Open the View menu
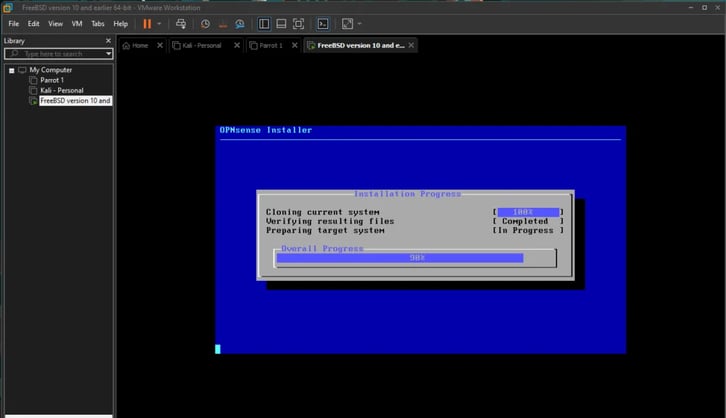Viewport: 726px width, 418px height. coord(56,24)
